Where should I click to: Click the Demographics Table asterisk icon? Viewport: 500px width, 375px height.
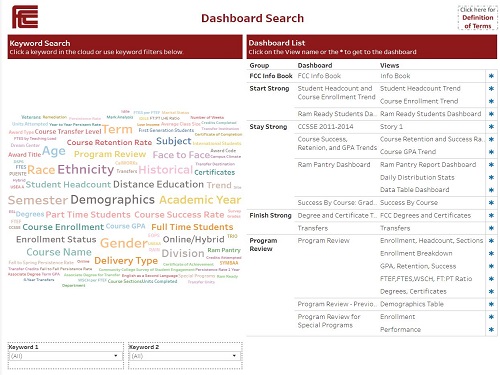pos(491,304)
